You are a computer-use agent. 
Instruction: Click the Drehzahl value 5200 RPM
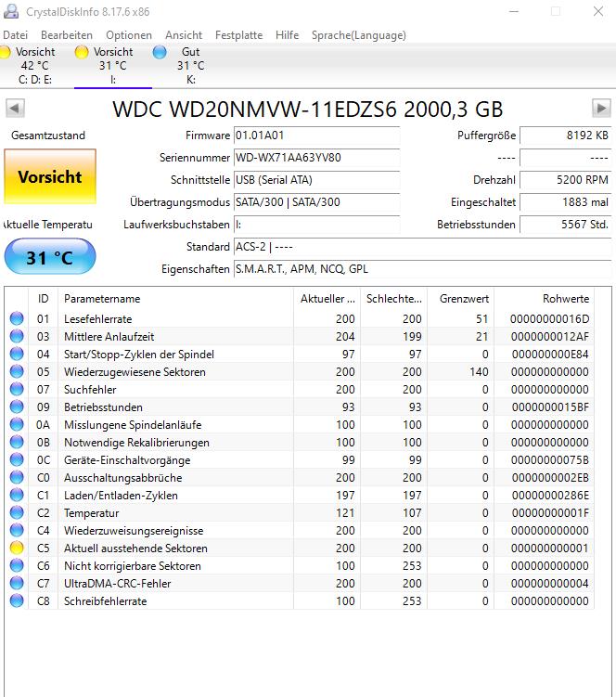click(x=565, y=179)
